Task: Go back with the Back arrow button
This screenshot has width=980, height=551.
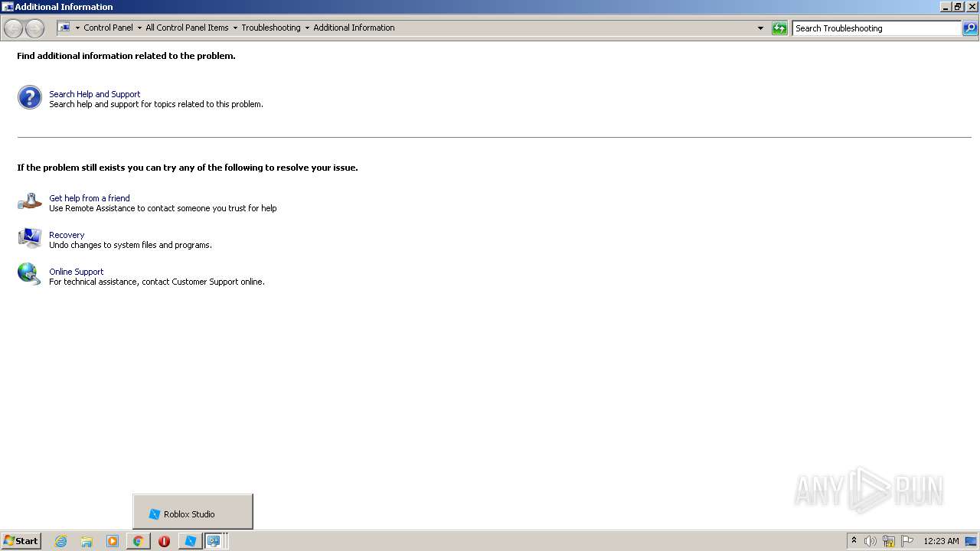Action: pos(13,28)
